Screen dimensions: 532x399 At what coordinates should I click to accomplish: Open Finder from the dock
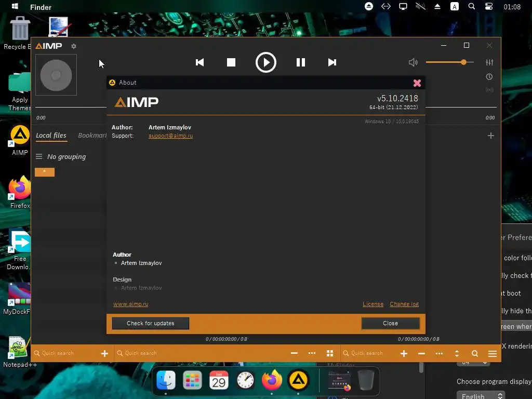coord(166,380)
